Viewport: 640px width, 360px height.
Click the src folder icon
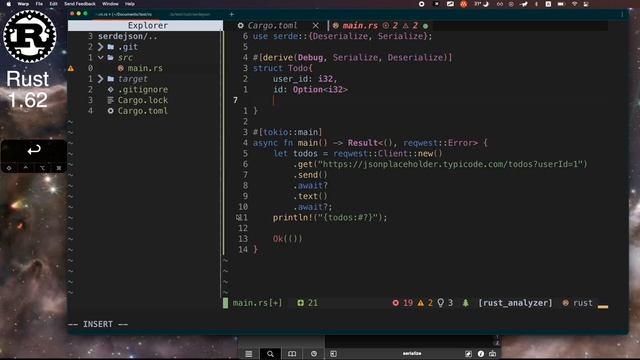(x=111, y=58)
